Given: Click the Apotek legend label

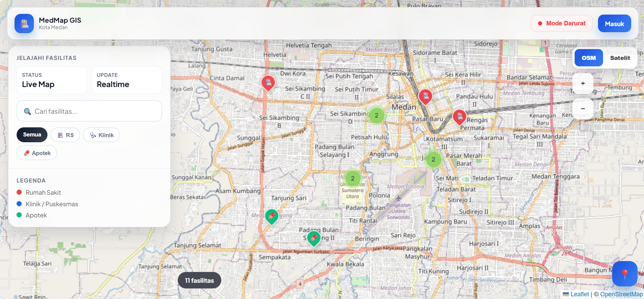Looking at the screenshot, I should click(x=36, y=215).
